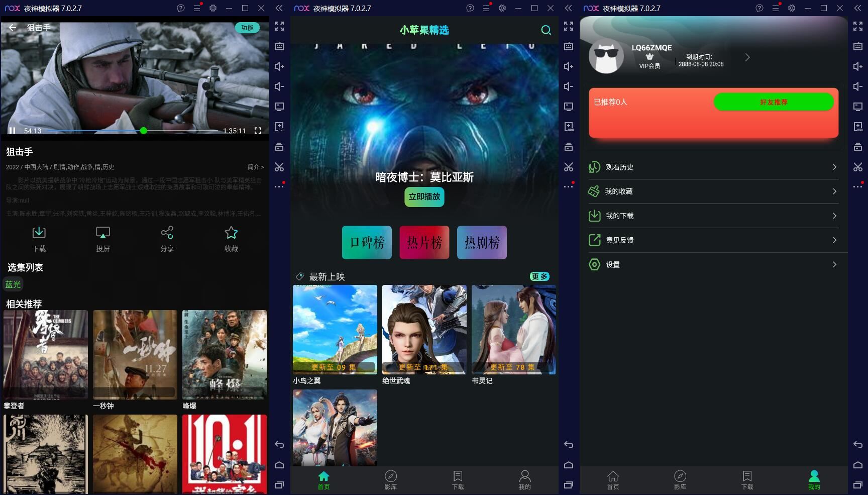Open the 峰爆 recommended poster
The image size is (868, 495).
click(x=225, y=355)
